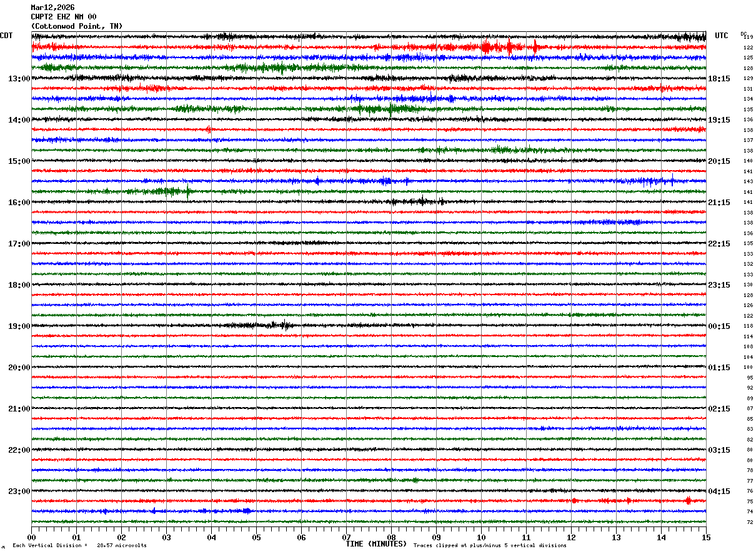Click the DC offset value 83

coord(750,430)
